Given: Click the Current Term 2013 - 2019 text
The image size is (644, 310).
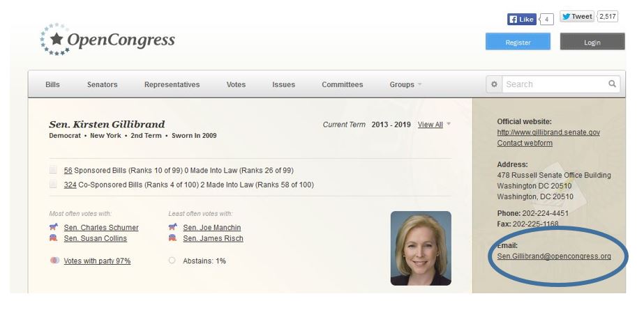Looking at the screenshot, I should pos(366,125).
